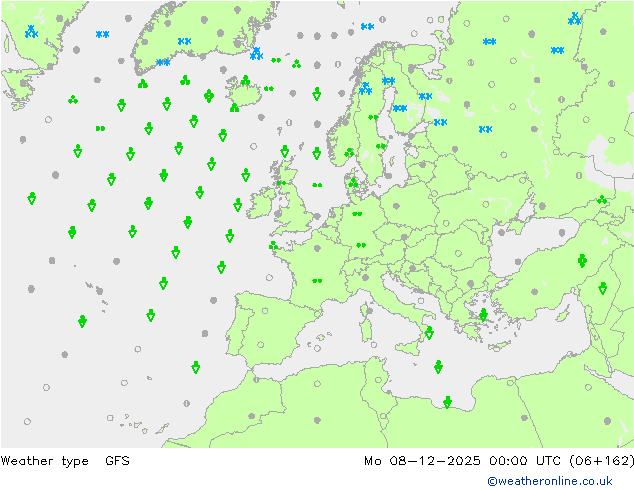Click drizzle symbol over northern Germany

[357, 214]
